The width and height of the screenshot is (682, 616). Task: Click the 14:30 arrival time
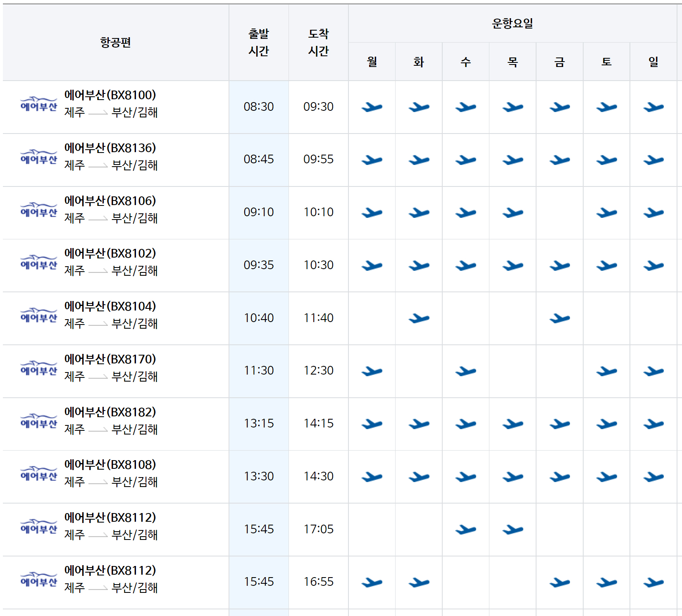pyautogui.click(x=318, y=476)
